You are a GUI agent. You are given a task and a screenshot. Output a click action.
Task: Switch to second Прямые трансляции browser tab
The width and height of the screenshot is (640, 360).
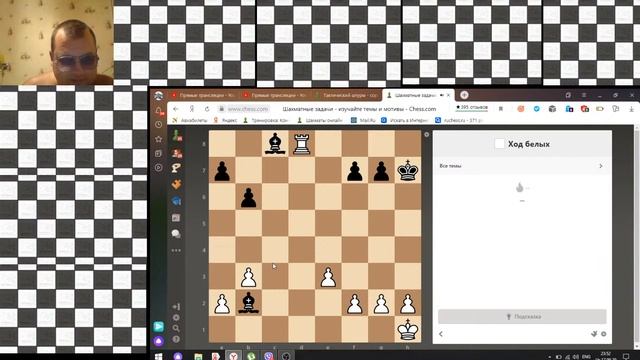[x=275, y=95]
